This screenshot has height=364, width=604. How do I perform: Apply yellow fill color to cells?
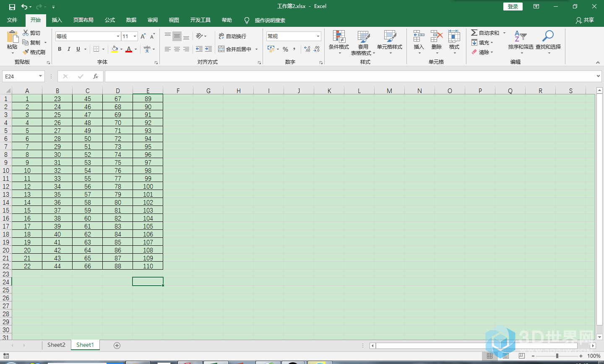tap(115, 49)
